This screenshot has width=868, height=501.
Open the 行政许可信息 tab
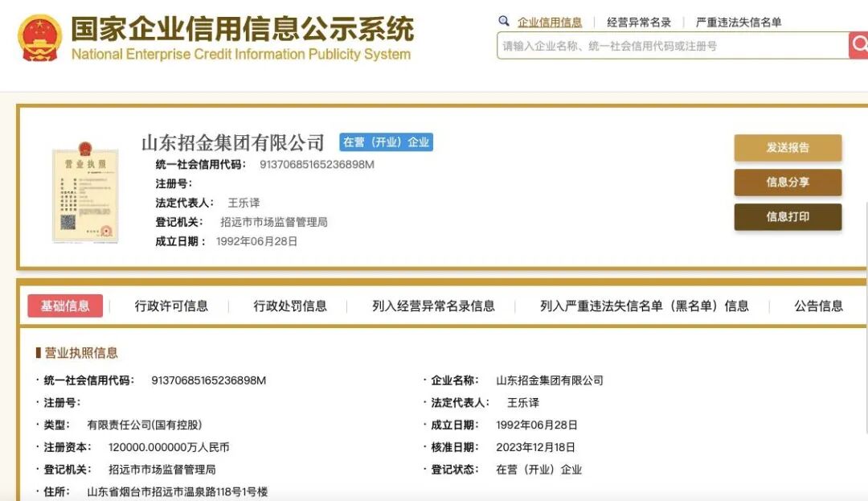(x=171, y=306)
